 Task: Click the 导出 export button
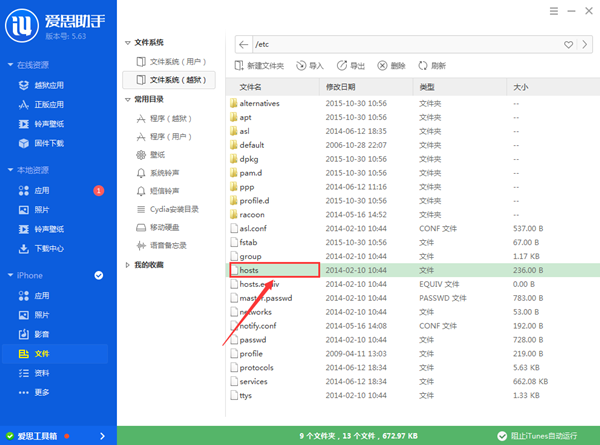[351, 66]
